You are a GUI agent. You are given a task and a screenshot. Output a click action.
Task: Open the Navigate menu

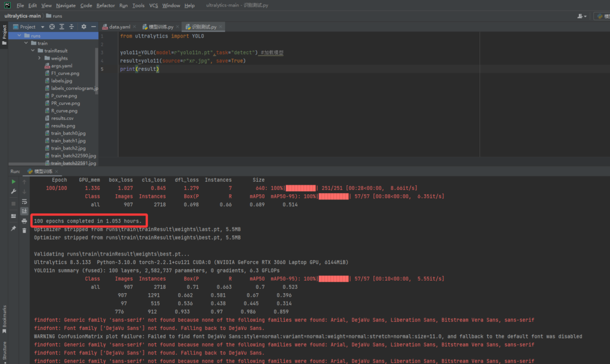66,5
